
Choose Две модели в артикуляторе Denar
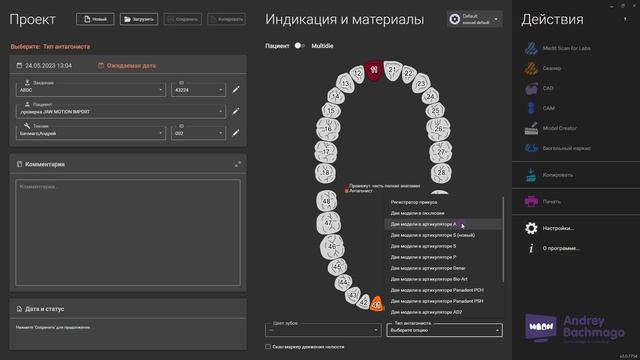pyautogui.click(x=443, y=268)
